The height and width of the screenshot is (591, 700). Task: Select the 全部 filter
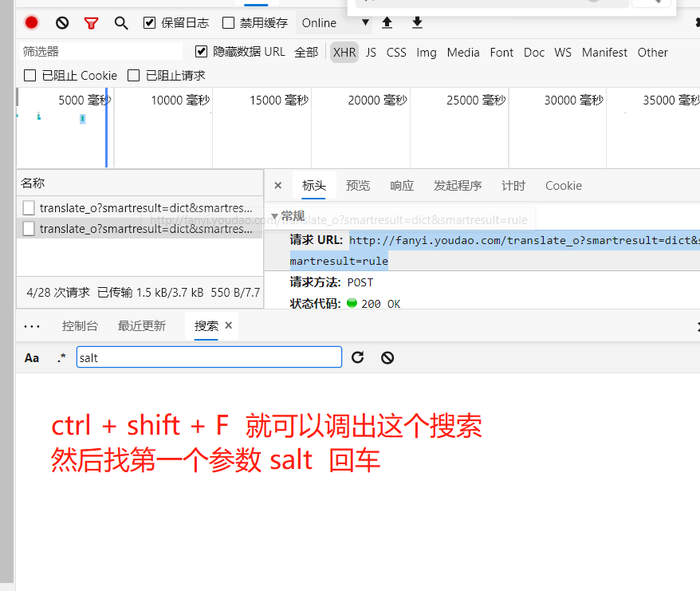[306, 53]
